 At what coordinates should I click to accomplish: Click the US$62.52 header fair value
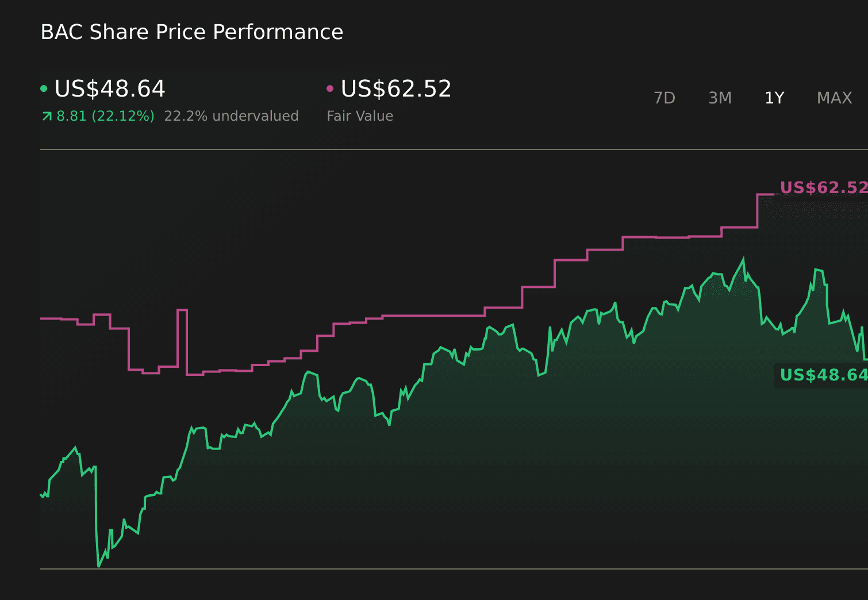pyautogui.click(x=396, y=89)
